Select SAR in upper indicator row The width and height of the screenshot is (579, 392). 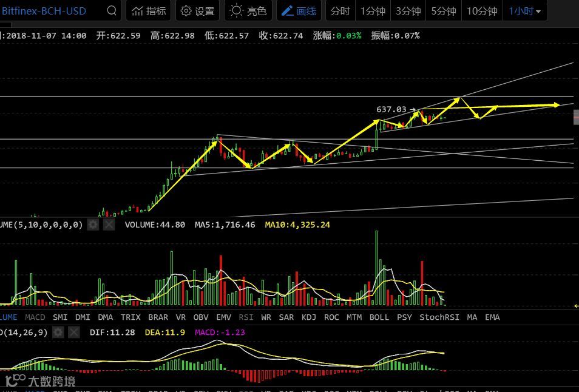[x=286, y=317]
